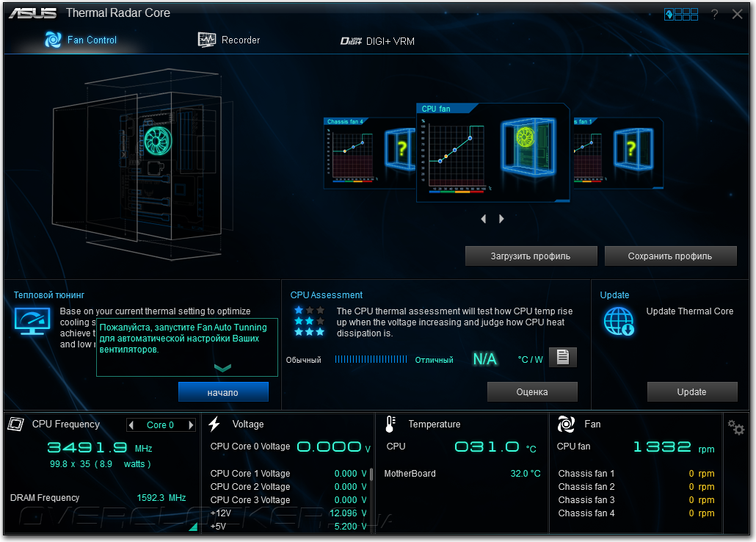Select previous core left arrow
756x542 pixels.
[131, 425]
